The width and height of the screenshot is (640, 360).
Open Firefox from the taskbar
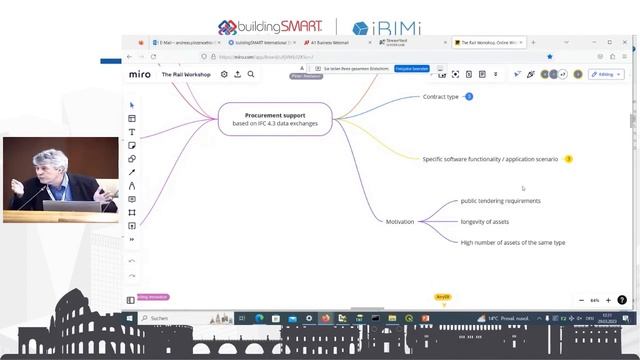click(325, 318)
